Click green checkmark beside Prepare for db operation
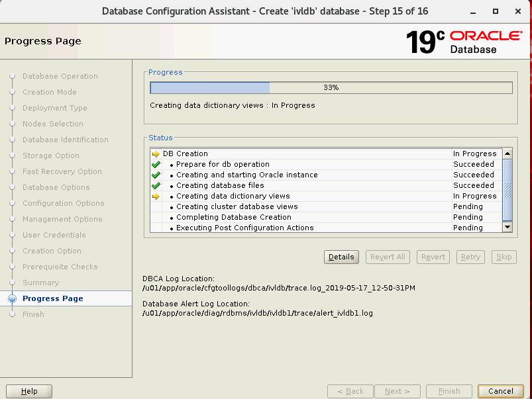This screenshot has width=532, height=399. tap(156, 165)
